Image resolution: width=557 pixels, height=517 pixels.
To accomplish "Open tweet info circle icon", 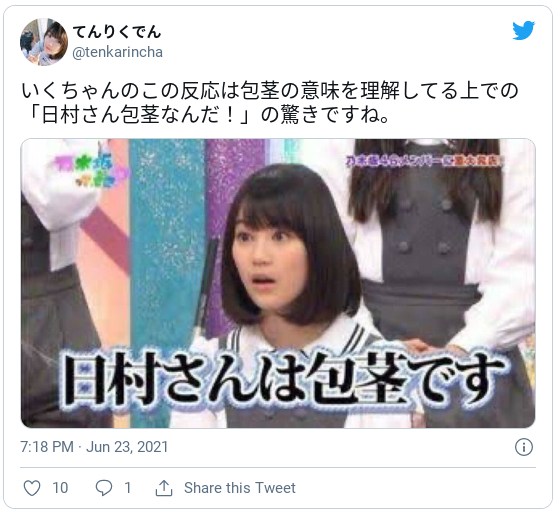I will pos(524,447).
